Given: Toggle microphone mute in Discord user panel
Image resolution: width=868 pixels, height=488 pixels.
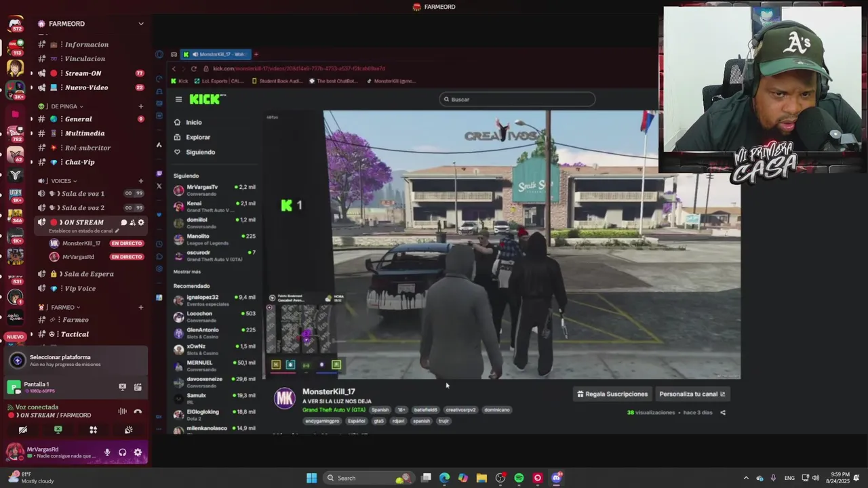Looking at the screenshot, I should 107,452.
